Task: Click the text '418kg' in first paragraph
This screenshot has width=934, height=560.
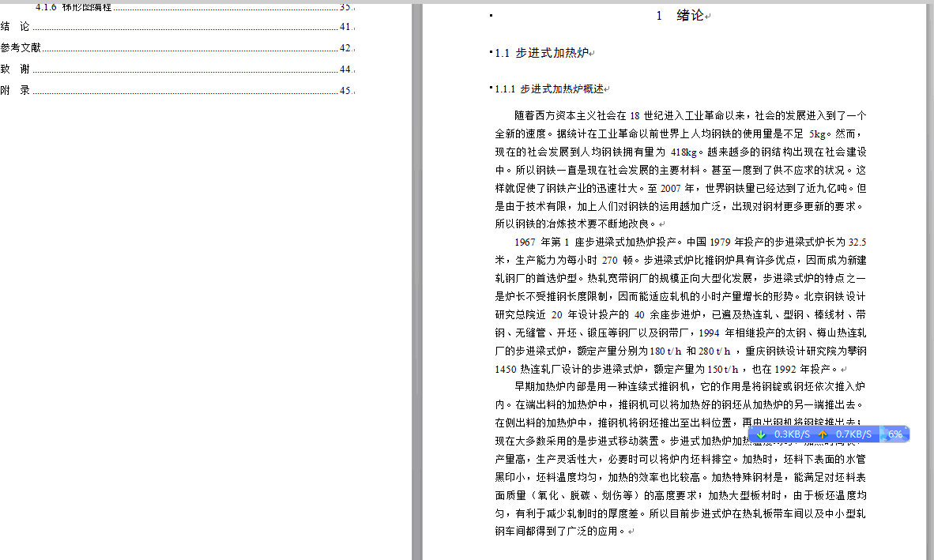Action: (684, 152)
